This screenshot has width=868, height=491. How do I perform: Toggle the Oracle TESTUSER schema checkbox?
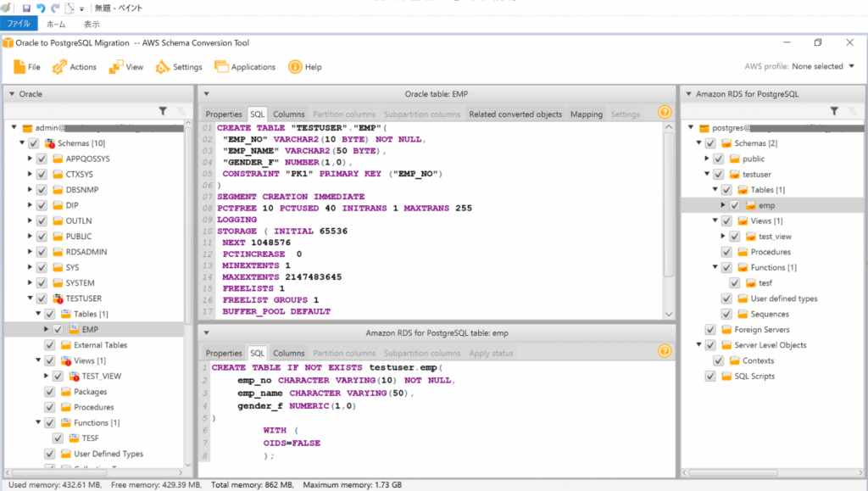[x=42, y=299]
